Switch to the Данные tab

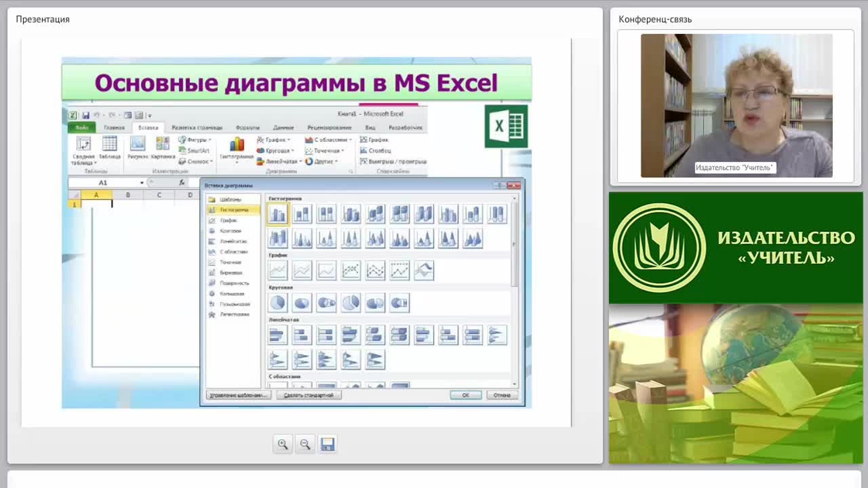(283, 127)
